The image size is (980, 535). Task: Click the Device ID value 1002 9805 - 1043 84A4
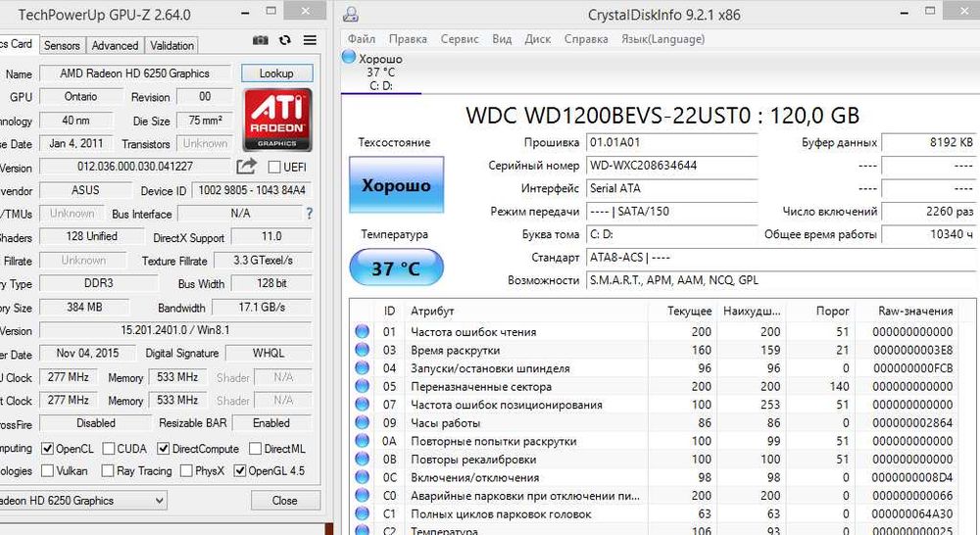point(252,190)
